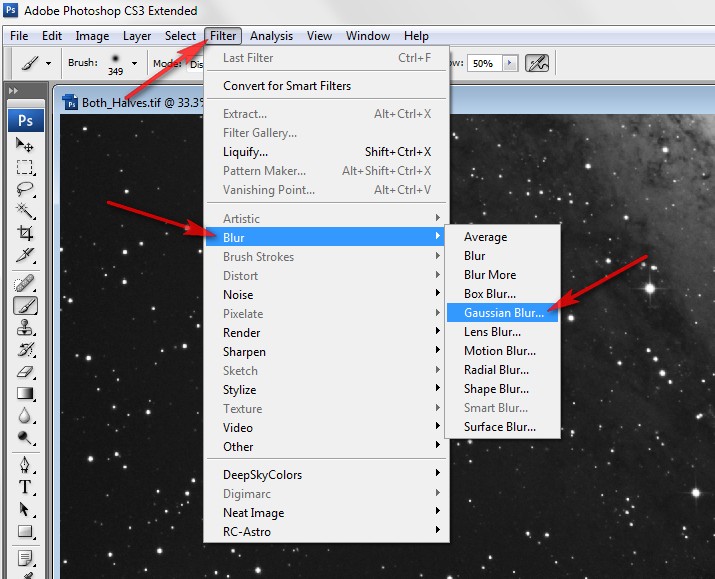
Task: Open the Brush preset picker dropdown
Action: [134, 63]
